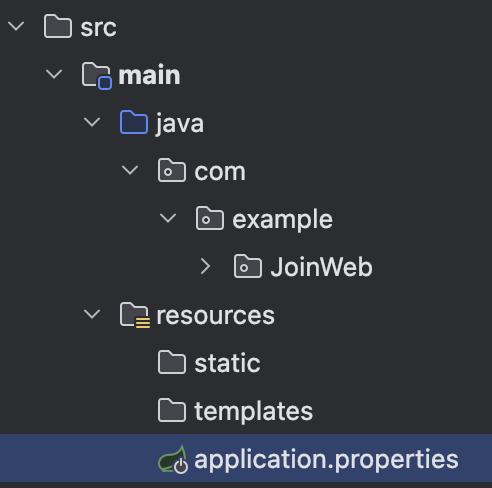
Task: Collapse the src folder chevron
Action: pyautogui.click(x=16, y=26)
